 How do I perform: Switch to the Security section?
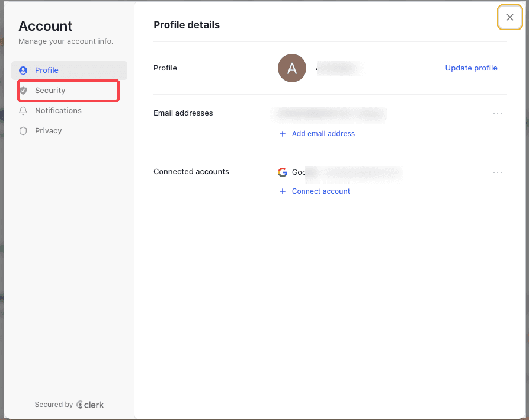(x=69, y=91)
